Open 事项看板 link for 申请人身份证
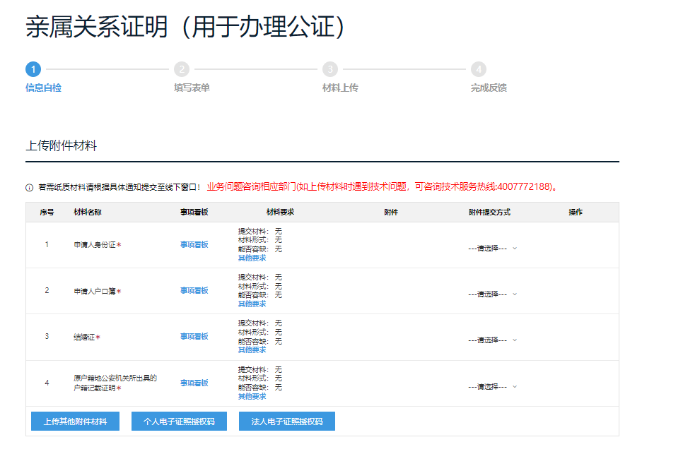The height and width of the screenshot is (454, 700). [x=194, y=244]
